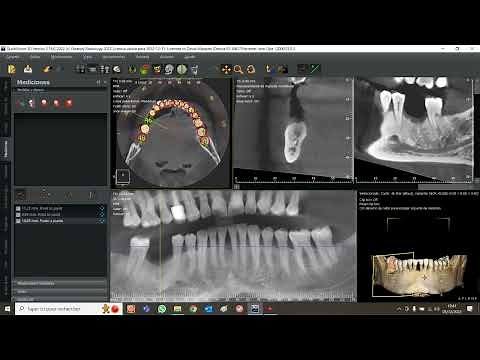Click the middle red ball measurement tool
480x360 pixels.
click(x=57, y=103)
